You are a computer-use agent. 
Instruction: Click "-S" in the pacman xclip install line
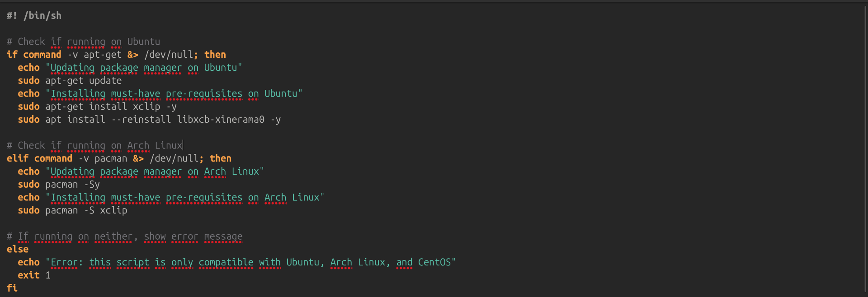coord(89,210)
